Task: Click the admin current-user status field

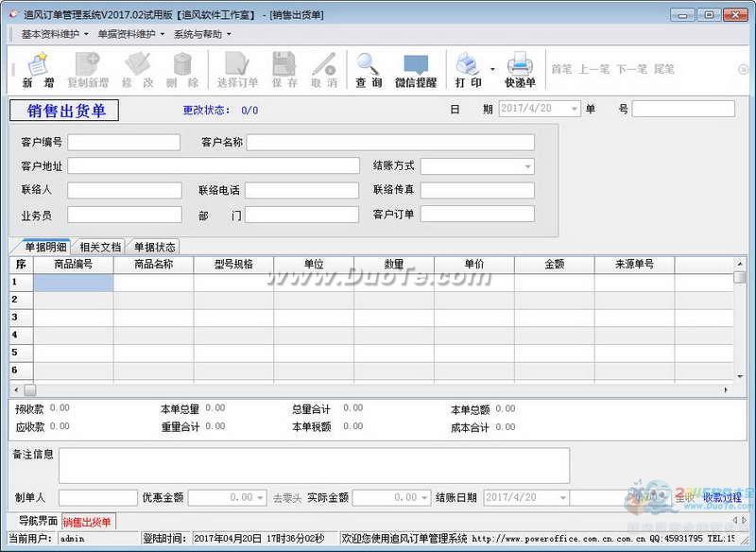Action: pos(98,539)
